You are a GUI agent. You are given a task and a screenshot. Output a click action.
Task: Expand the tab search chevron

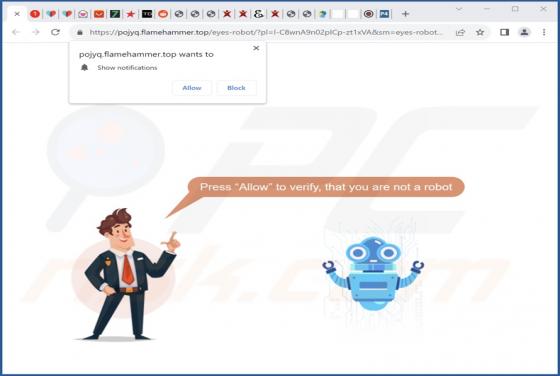tap(459, 9)
